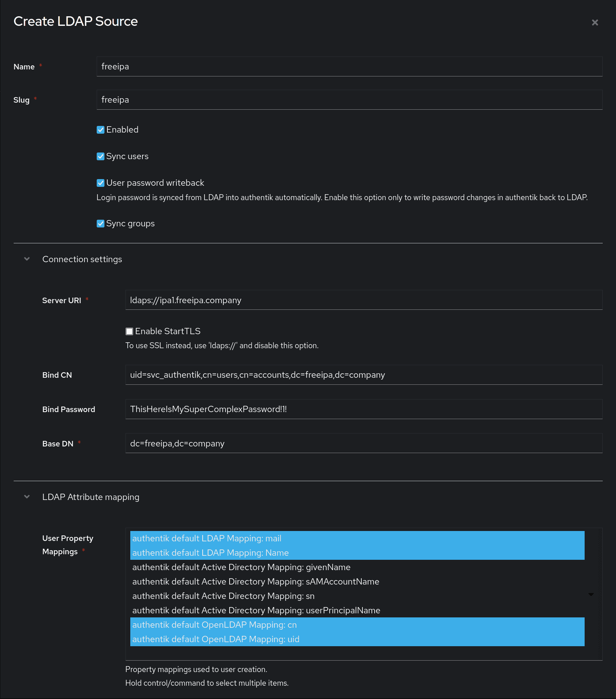Disable User password writeback
Screen dimensions: 616x699
point(100,183)
